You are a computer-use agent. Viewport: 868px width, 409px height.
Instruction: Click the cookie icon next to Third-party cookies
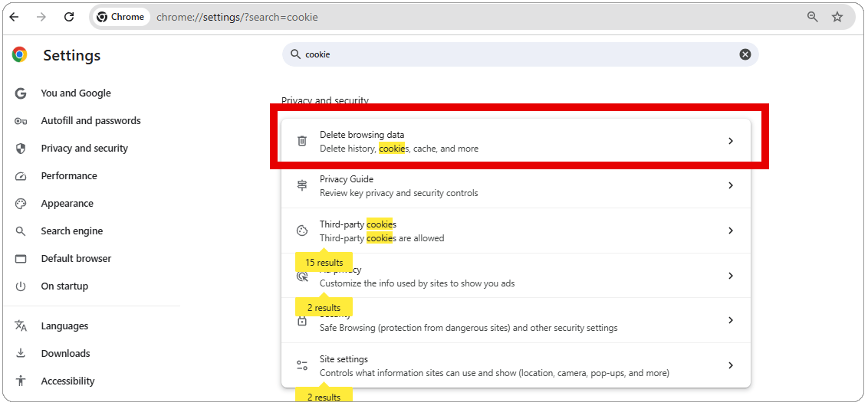coord(302,231)
